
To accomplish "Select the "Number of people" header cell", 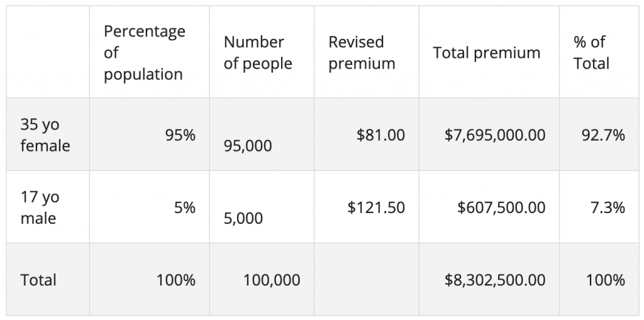I will [258, 53].
